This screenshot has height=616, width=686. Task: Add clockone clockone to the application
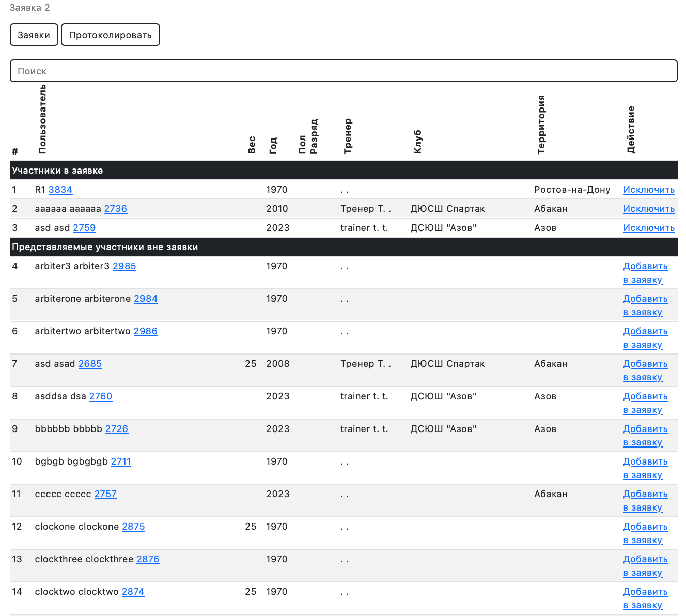pos(645,533)
